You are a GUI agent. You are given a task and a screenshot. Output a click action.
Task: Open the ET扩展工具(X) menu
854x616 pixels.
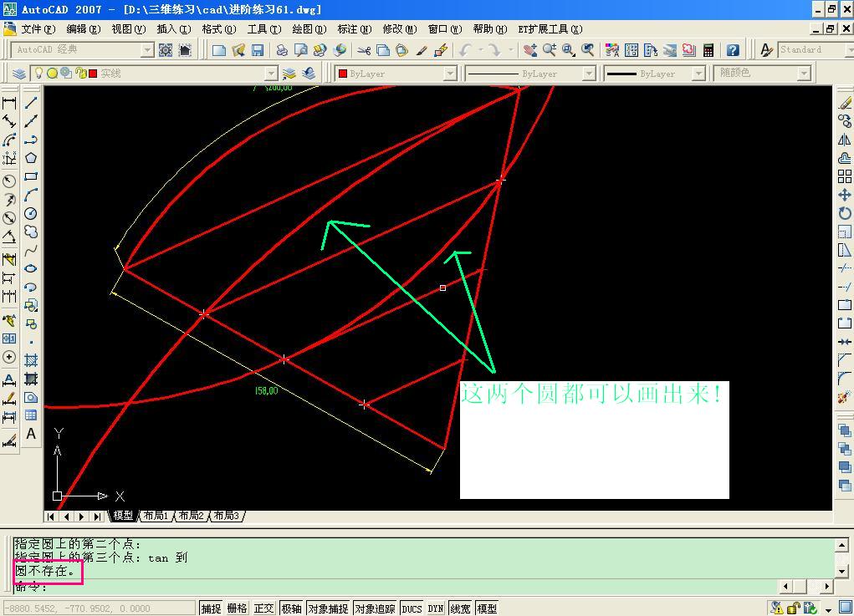pyautogui.click(x=550, y=29)
